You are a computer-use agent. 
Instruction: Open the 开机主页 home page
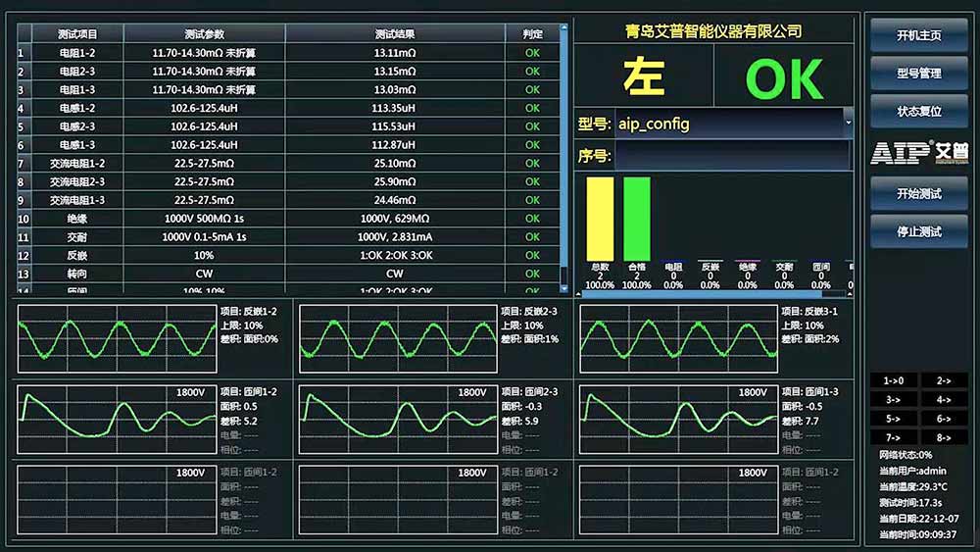coord(918,35)
